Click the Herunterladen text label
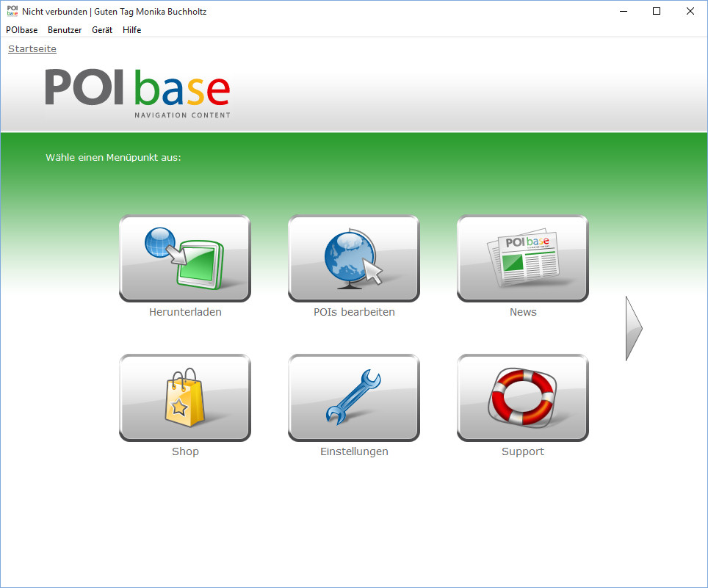 click(185, 312)
